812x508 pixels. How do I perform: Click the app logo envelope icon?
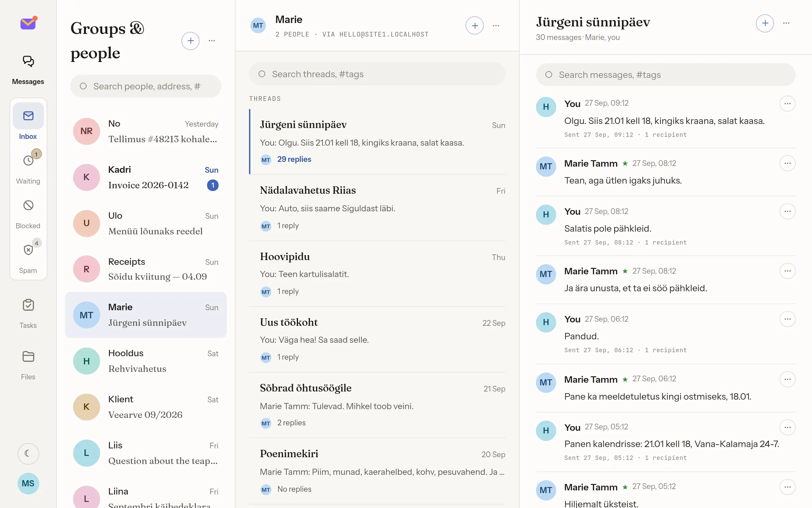pos(28,23)
